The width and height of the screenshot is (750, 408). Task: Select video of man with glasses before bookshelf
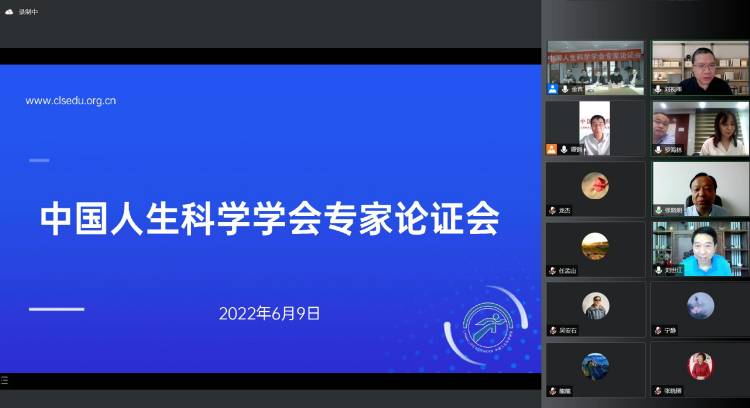[700, 67]
